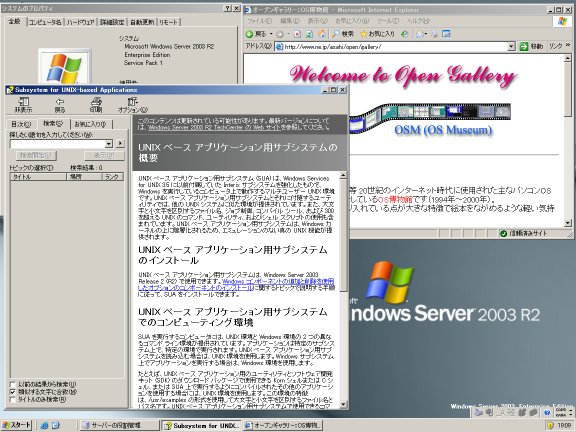Open the Windows Server 2003 R2 TechCenter link
This screenshot has height=432, width=576.
pos(214,127)
